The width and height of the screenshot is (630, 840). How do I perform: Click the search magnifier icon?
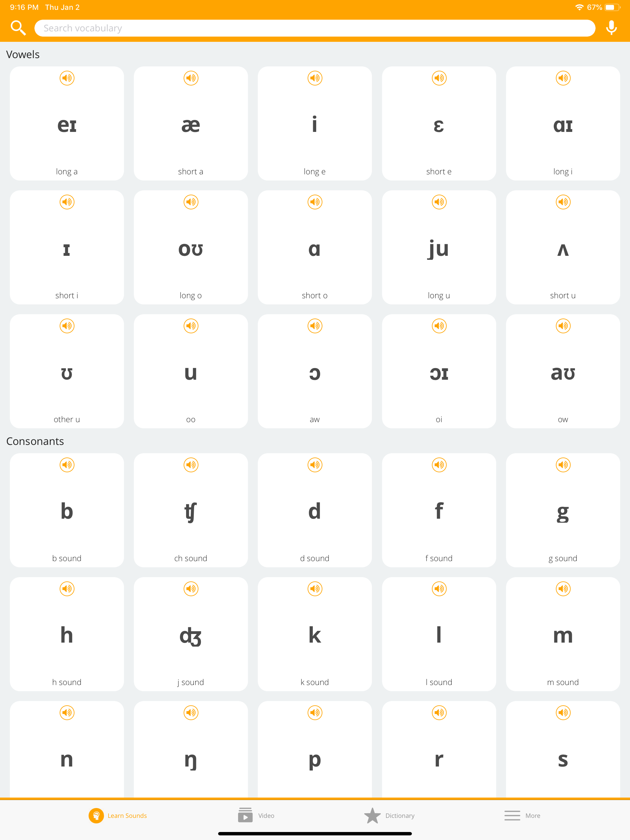click(x=18, y=28)
